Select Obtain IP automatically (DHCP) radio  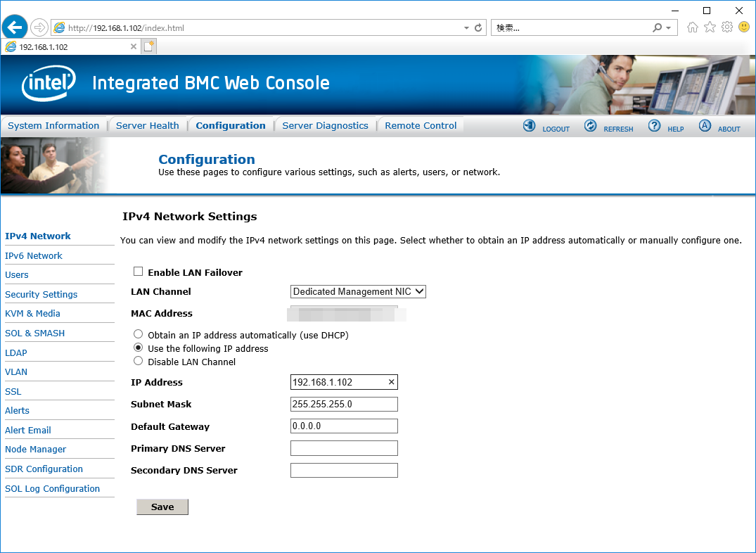click(139, 334)
